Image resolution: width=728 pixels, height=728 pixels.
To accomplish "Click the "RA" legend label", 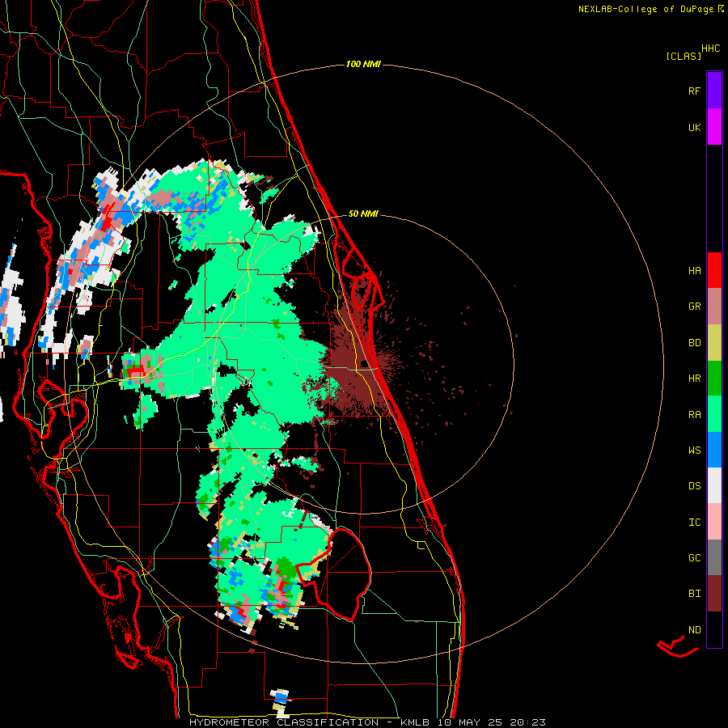I will coord(694,414).
